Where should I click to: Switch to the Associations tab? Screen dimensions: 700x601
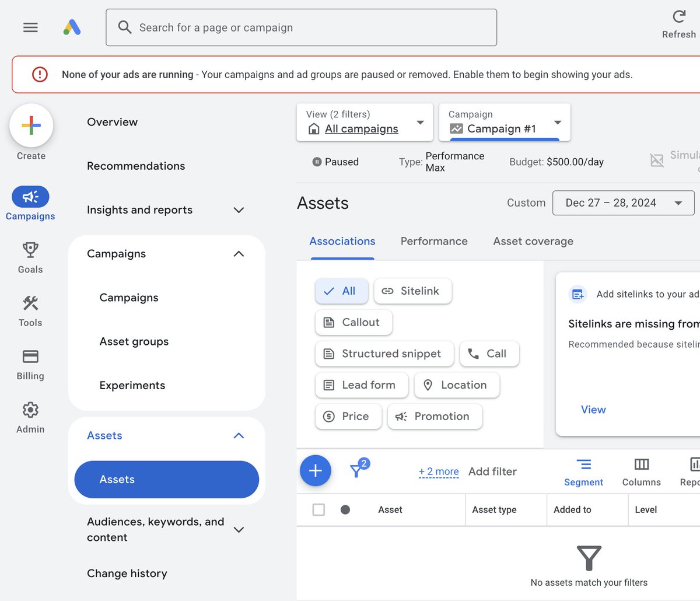[342, 242]
